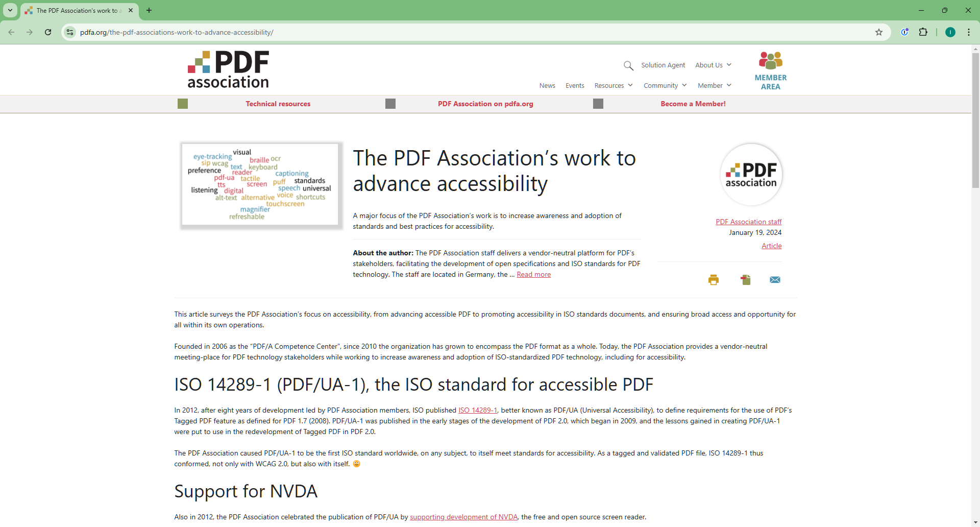Open the News menu item

click(547, 85)
